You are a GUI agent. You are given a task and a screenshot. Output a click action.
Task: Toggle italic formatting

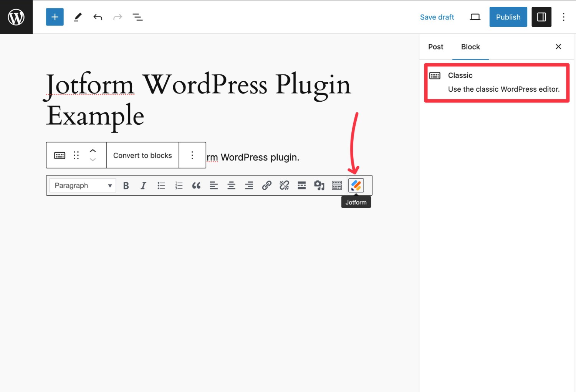pyautogui.click(x=144, y=186)
